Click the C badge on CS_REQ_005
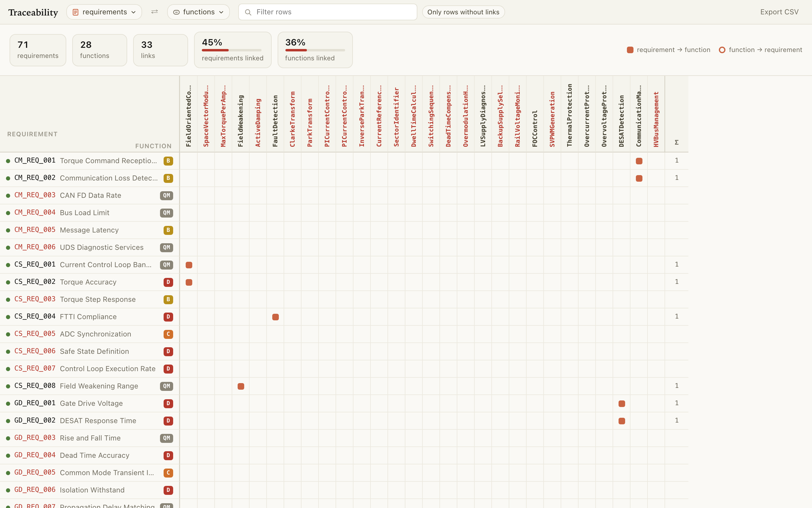The image size is (812, 508). tap(168, 334)
